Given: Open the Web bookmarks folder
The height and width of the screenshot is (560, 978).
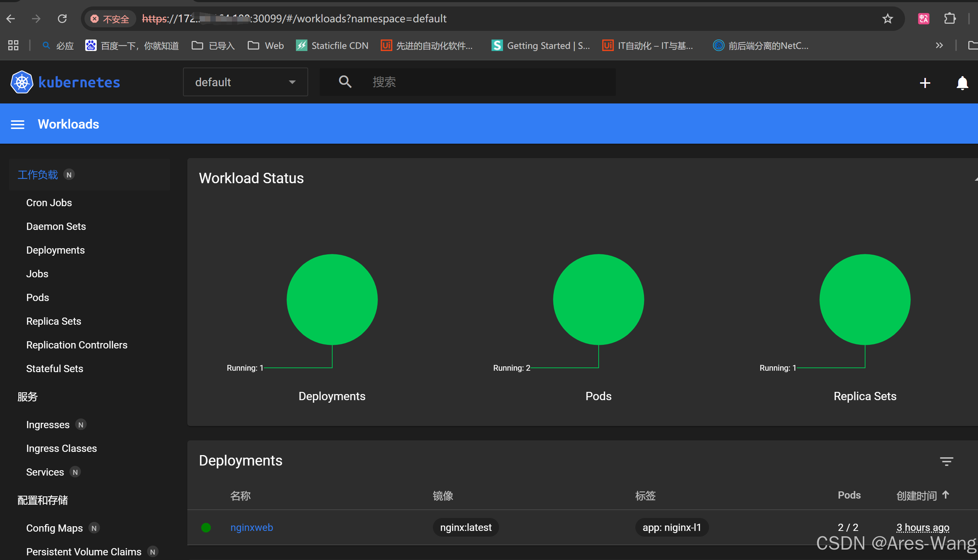Looking at the screenshot, I should [x=266, y=45].
